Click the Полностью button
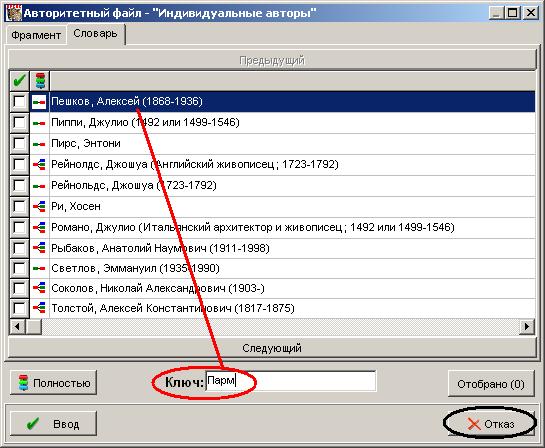 pos(53,383)
